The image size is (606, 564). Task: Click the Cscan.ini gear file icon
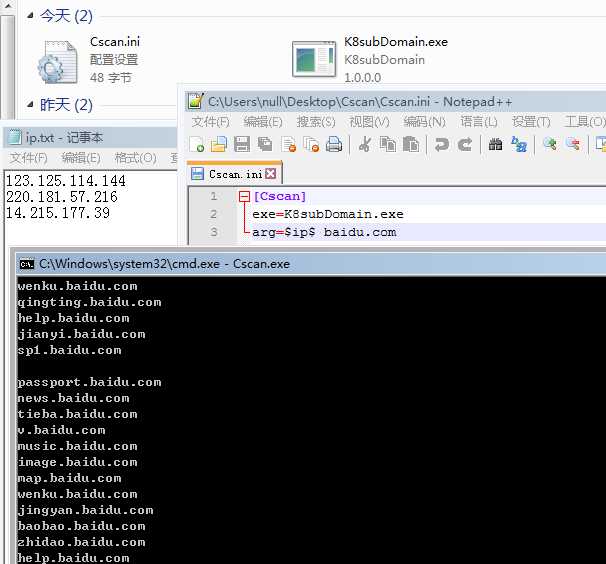58,62
